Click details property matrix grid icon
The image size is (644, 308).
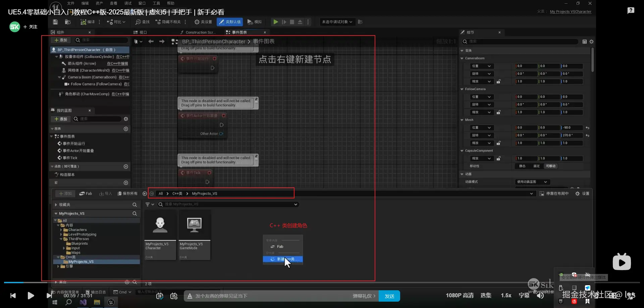tap(585, 42)
